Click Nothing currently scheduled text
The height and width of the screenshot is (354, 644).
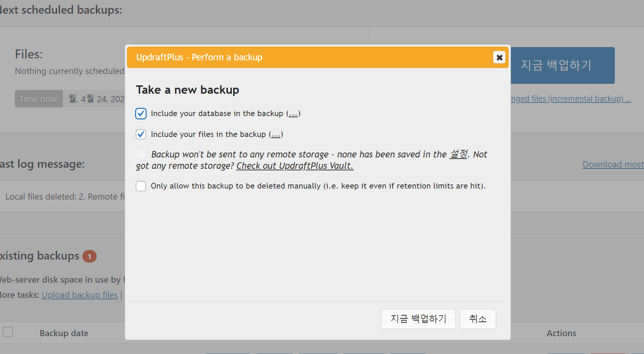pos(70,71)
